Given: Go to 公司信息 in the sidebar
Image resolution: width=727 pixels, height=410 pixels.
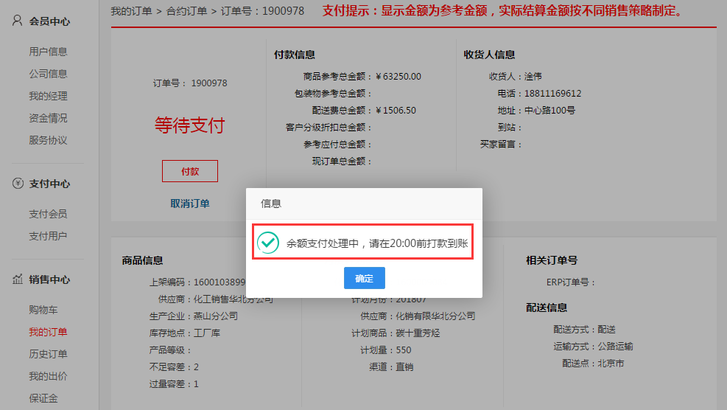Looking at the screenshot, I should 48,73.
